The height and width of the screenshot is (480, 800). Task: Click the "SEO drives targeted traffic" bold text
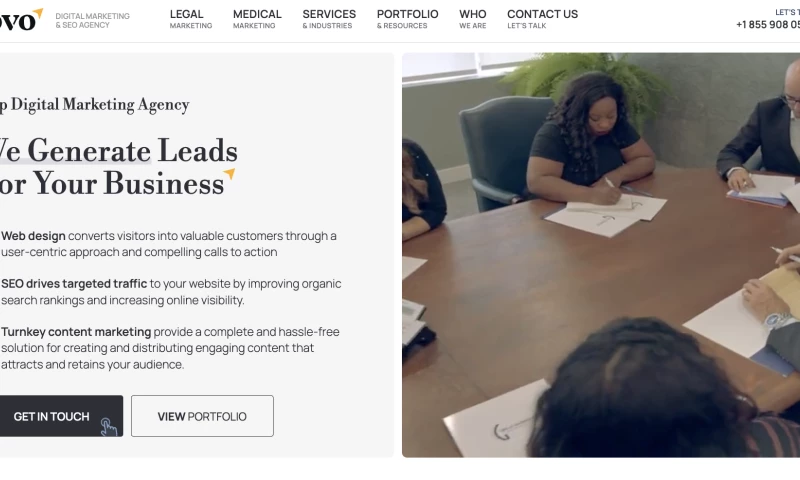[74, 284]
